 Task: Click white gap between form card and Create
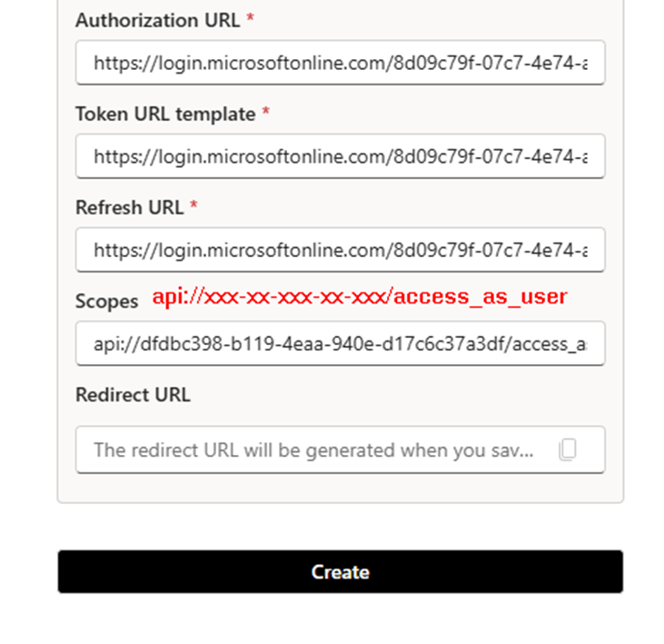(x=340, y=527)
